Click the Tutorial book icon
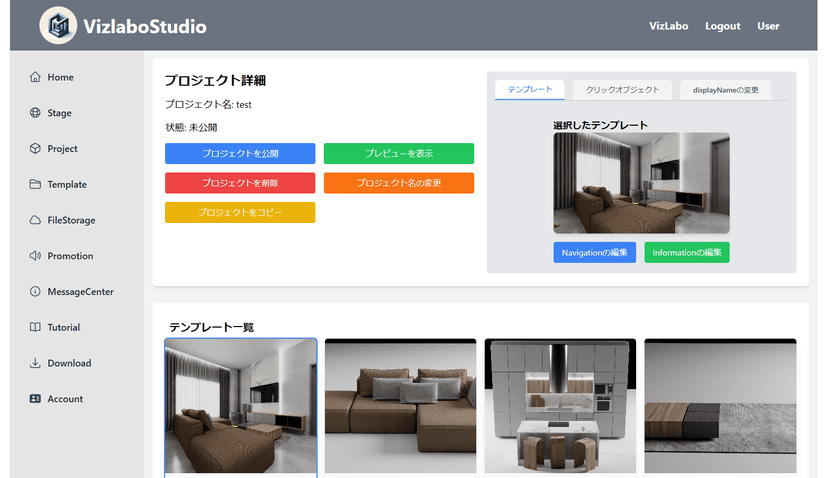Image resolution: width=828 pixels, height=478 pixels. [x=35, y=327]
